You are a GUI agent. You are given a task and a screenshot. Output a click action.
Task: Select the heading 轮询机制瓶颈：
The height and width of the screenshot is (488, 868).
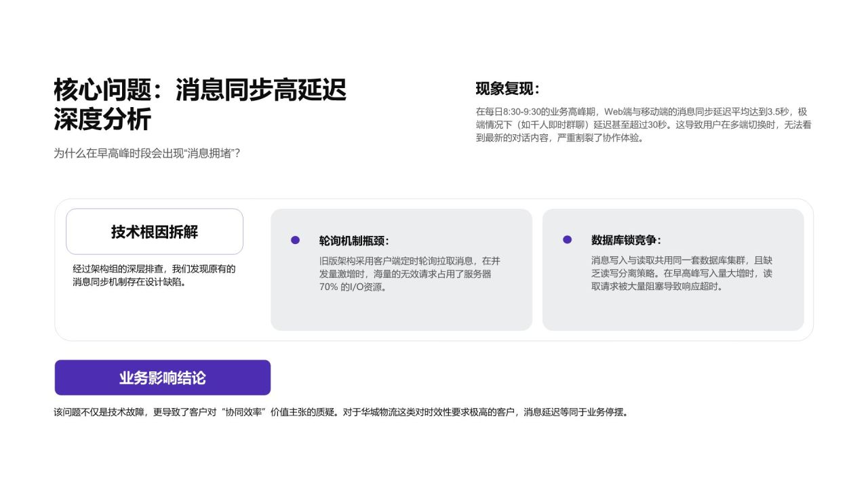pyautogui.click(x=355, y=241)
